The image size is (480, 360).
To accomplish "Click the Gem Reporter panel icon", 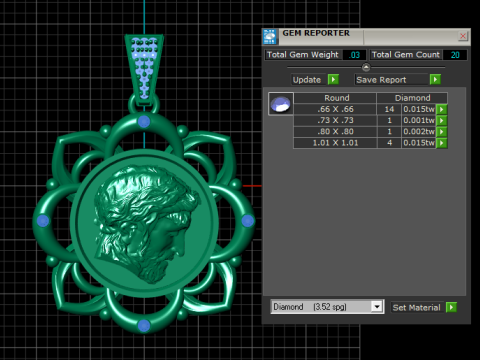I will pyautogui.click(x=270, y=37).
